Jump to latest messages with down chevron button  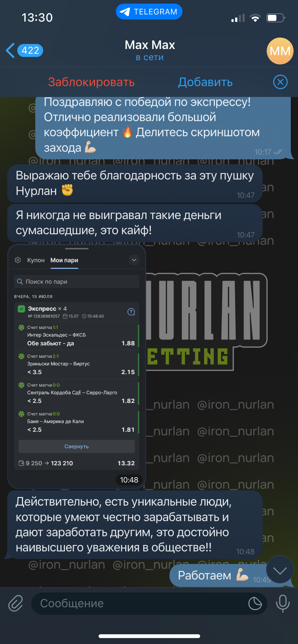coord(280,570)
